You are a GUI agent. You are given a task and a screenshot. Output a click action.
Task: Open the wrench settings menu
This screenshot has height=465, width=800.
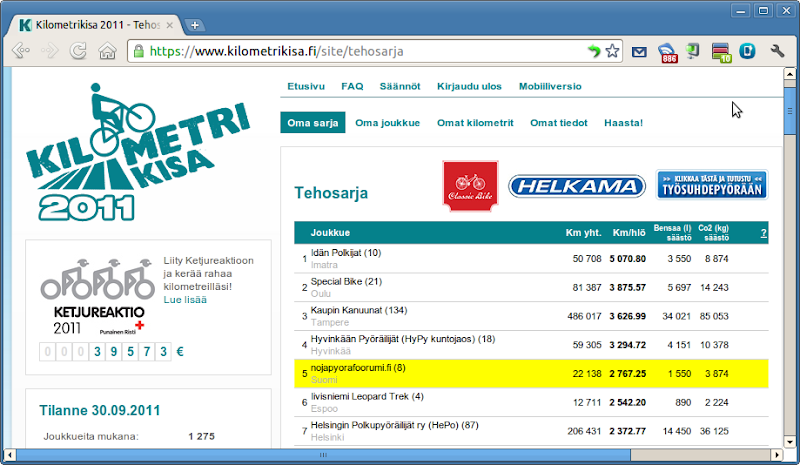(777, 51)
